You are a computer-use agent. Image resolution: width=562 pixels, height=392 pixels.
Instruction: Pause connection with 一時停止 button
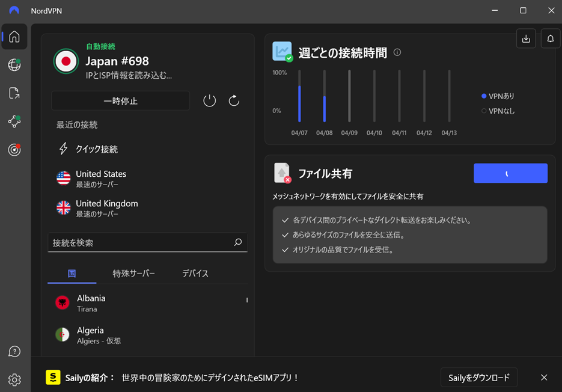coord(120,101)
